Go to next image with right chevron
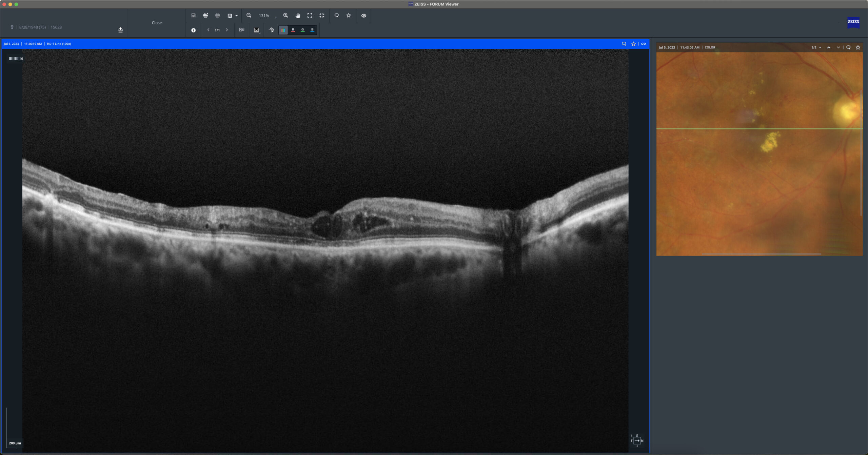This screenshot has width=868, height=455. click(x=227, y=30)
